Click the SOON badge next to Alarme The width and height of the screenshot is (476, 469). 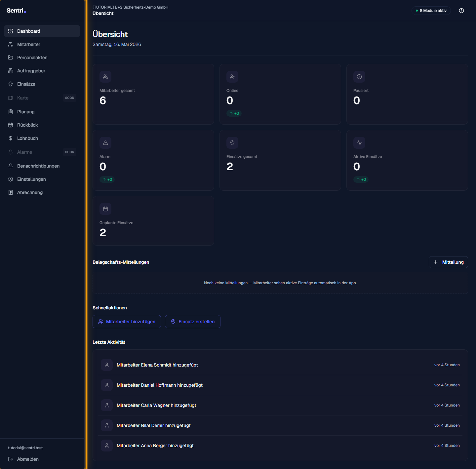click(70, 152)
